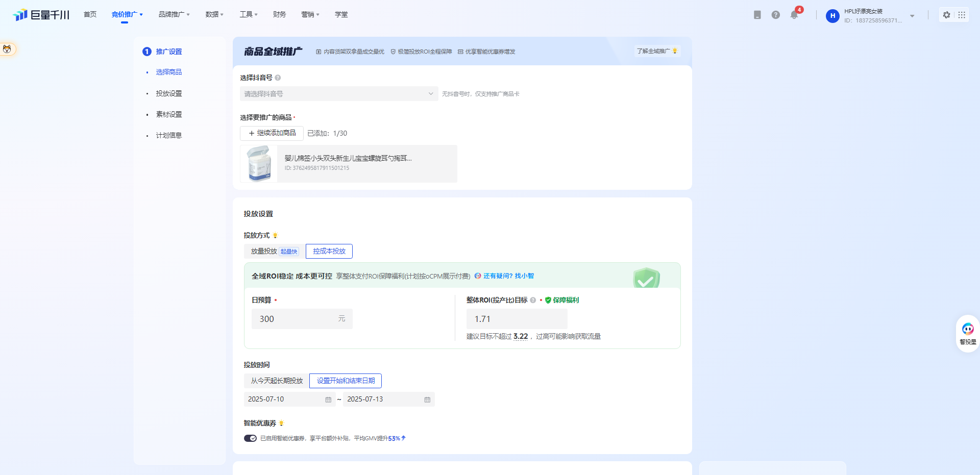
Task: Open the app grid launcher icon
Action: click(x=962, y=15)
